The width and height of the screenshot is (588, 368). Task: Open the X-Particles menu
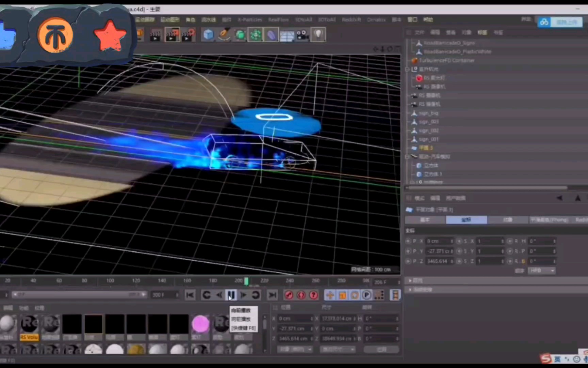[x=249, y=19]
